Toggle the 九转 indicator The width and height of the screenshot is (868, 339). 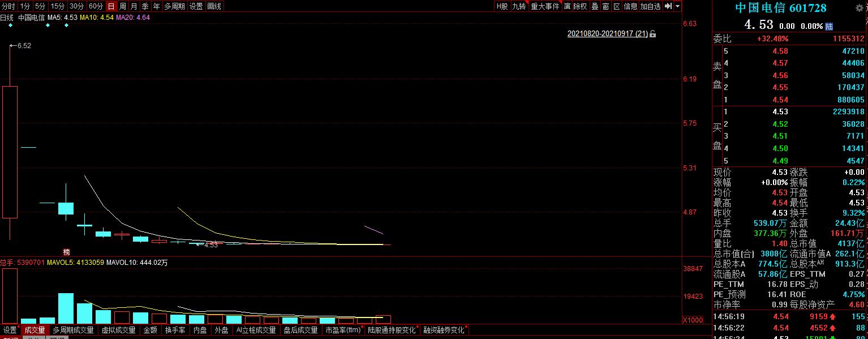click(x=519, y=6)
